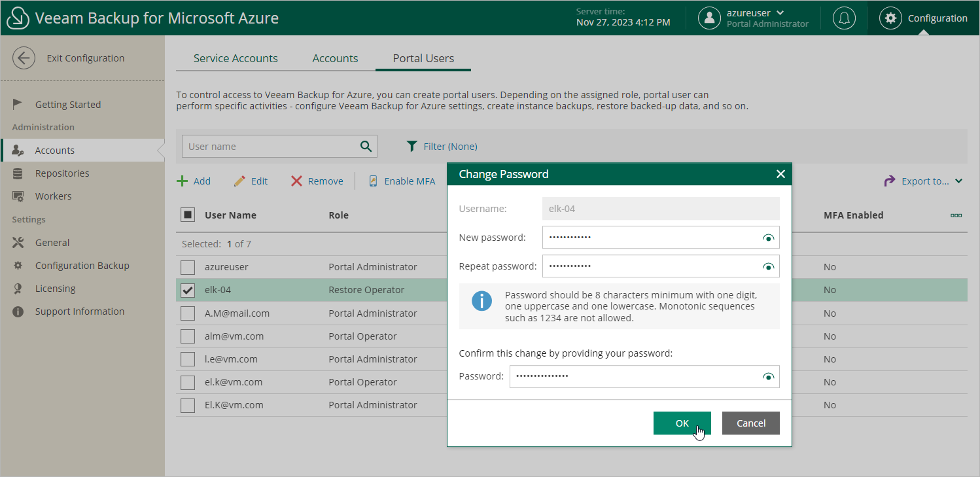Click the azureuser avatar icon
Image resolution: width=980 pixels, height=477 pixels.
(709, 18)
